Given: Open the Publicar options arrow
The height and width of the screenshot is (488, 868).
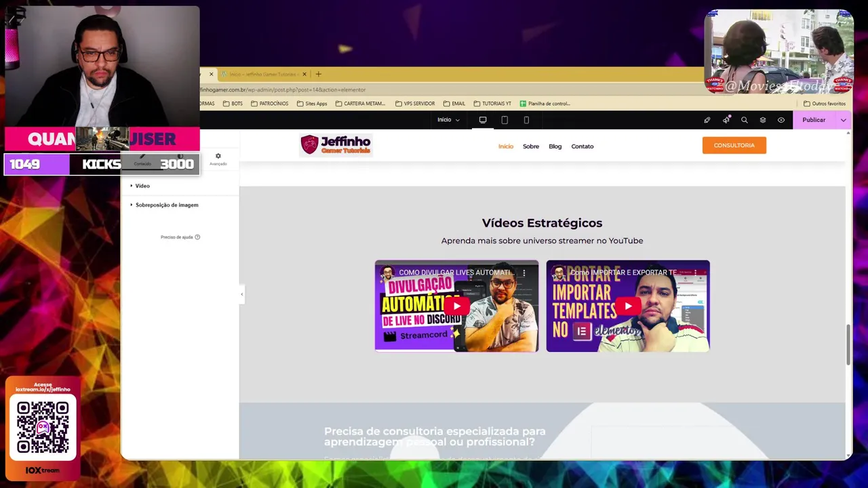Looking at the screenshot, I should 843,120.
